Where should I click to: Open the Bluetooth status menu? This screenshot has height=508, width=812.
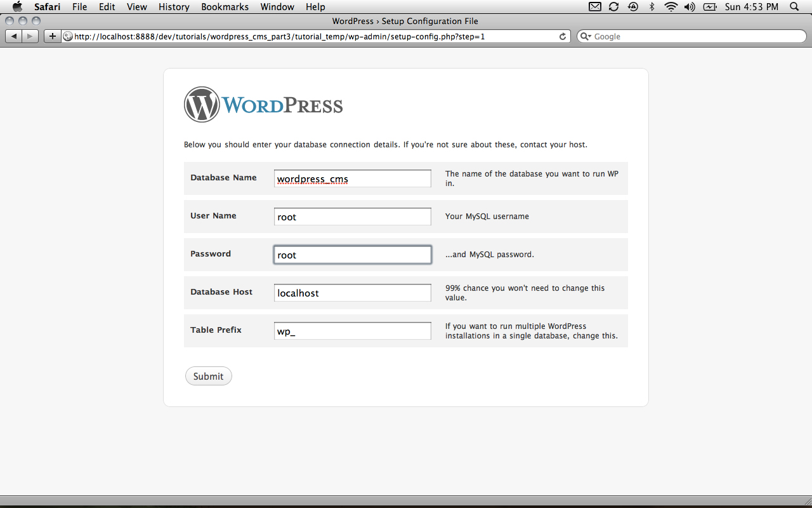tap(652, 7)
